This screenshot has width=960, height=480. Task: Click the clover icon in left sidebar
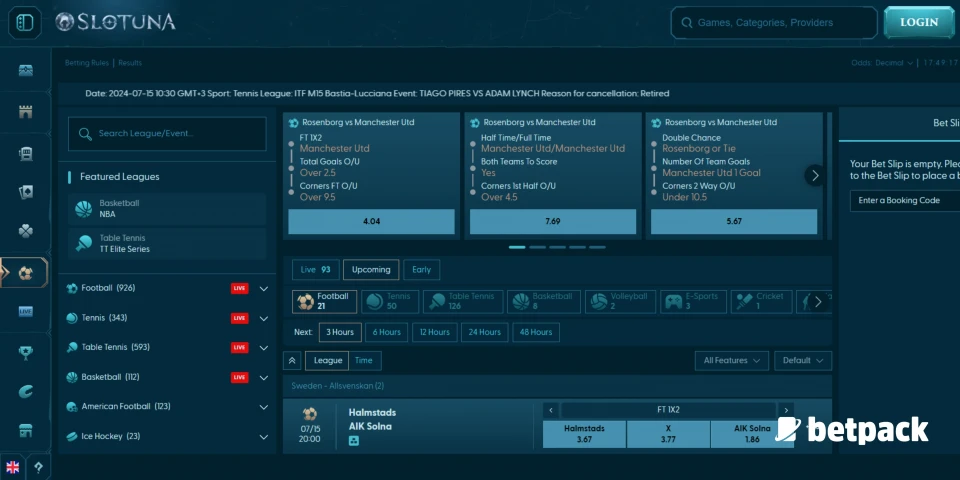[x=26, y=231]
